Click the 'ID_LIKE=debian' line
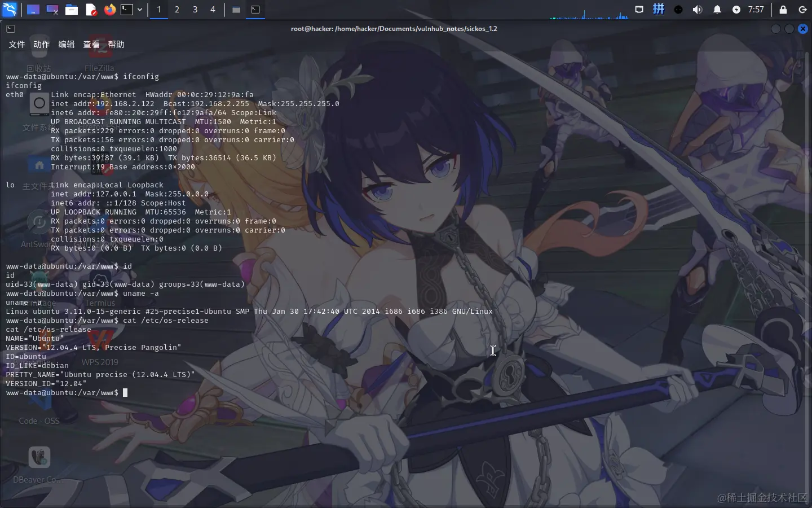This screenshot has width=812, height=508. pos(37,365)
